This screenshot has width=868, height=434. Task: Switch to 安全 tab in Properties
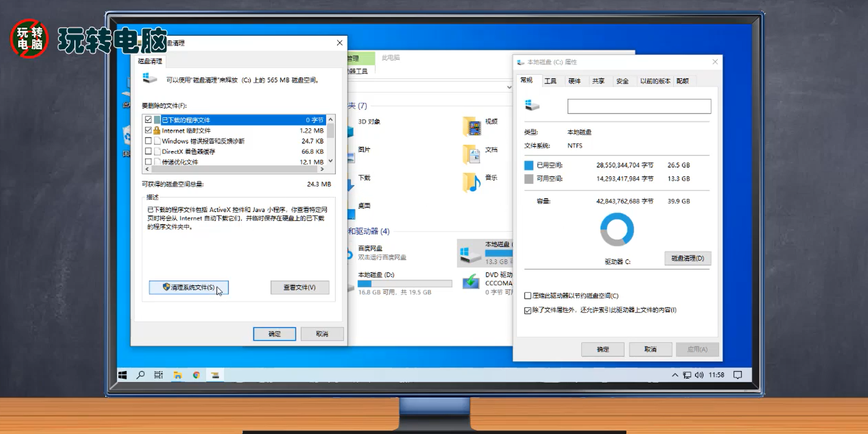pyautogui.click(x=622, y=81)
